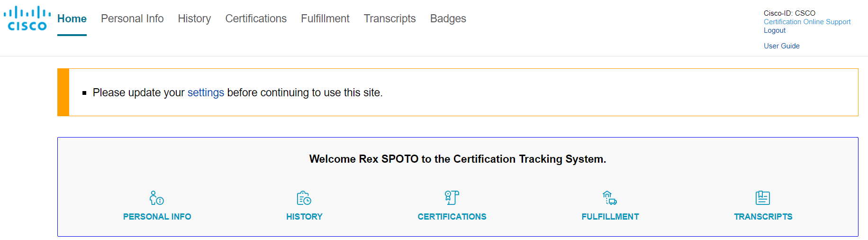The height and width of the screenshot is (240, 868).
Task: Open the User Guide link
Action: click(x=782, y=46)
